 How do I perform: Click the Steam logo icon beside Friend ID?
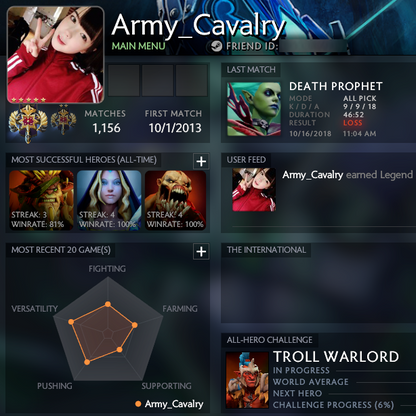(x=216, y=46)
